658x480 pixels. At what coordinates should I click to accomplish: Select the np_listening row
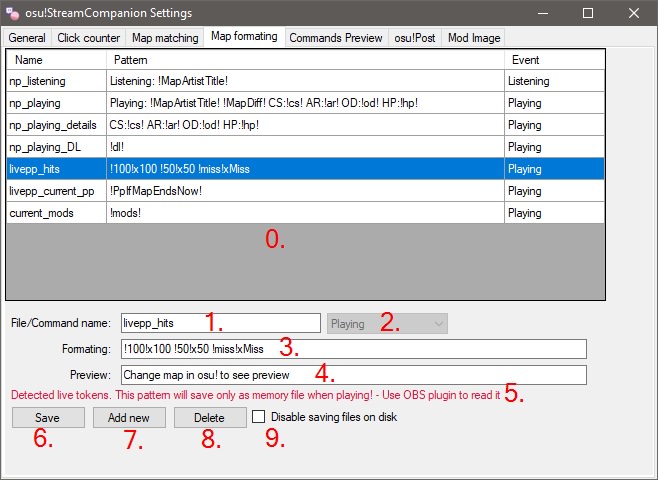306,81
